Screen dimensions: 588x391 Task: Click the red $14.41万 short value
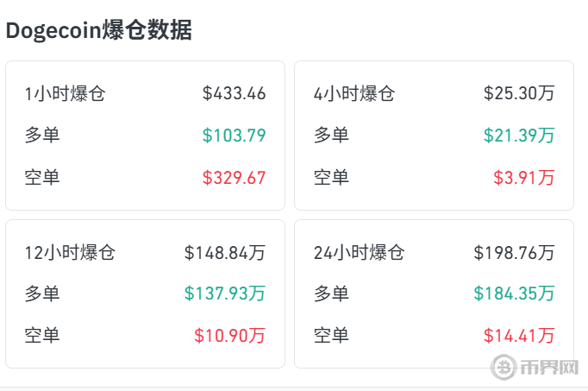coord(519,336)
